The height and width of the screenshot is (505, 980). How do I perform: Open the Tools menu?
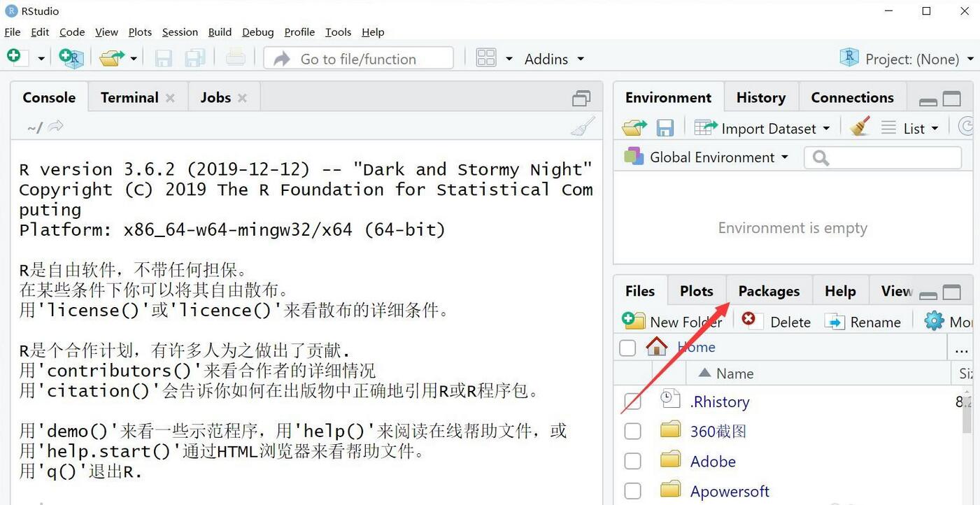click(x=338, y=32)
